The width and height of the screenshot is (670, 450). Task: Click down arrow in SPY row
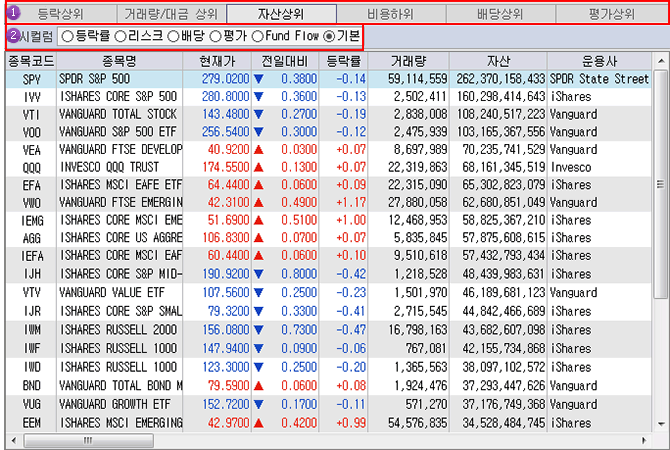point(259,79)
